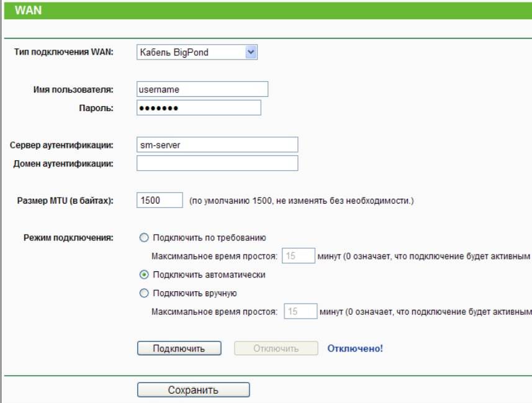Viewport: 532px width, 403px height.
Task: Enable the 'Подключить вручную' radio button
Action: coord(145,293)
